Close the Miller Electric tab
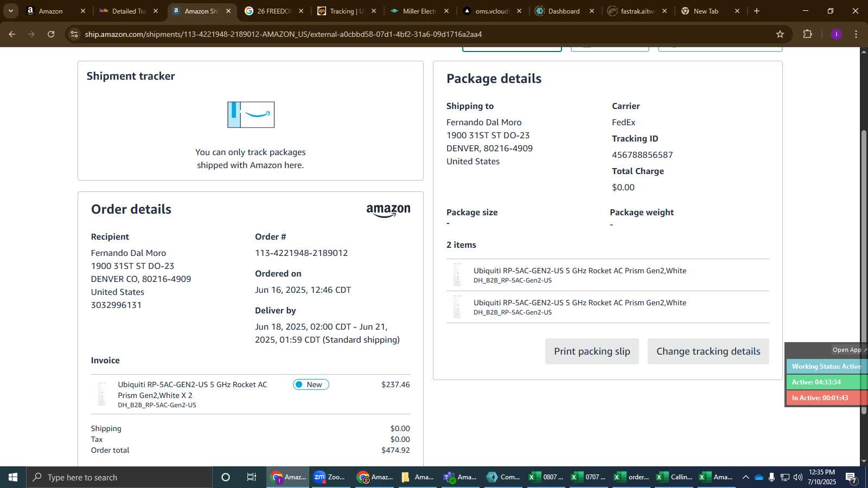The height and width of the screenshot is (488, 868). click(x=446, y=11)
